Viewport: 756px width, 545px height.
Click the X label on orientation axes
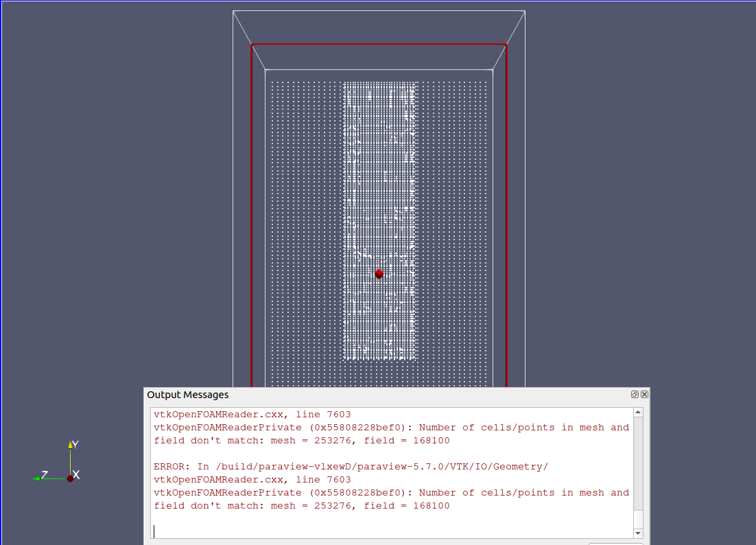[76, 474]
